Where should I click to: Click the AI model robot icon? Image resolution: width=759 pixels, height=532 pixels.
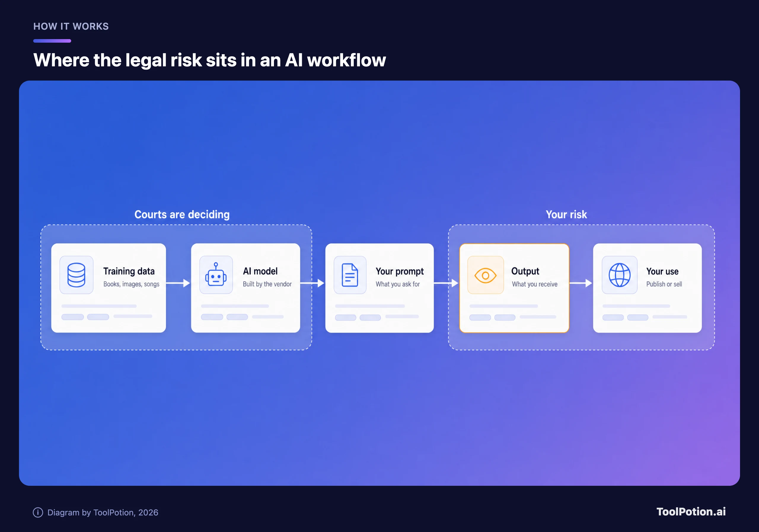(x=216, y=275)
